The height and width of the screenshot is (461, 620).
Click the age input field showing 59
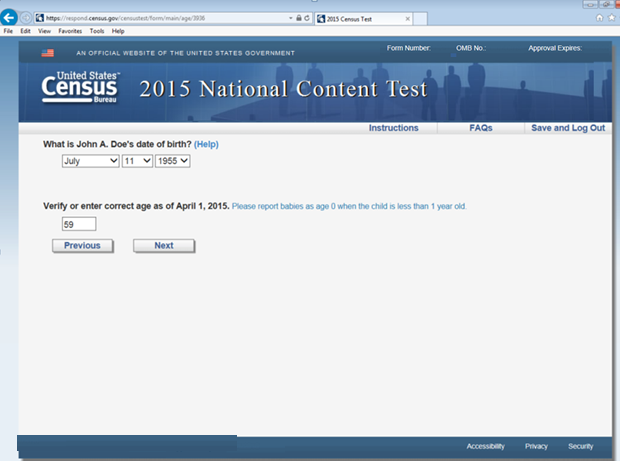[x=79, y=224]
